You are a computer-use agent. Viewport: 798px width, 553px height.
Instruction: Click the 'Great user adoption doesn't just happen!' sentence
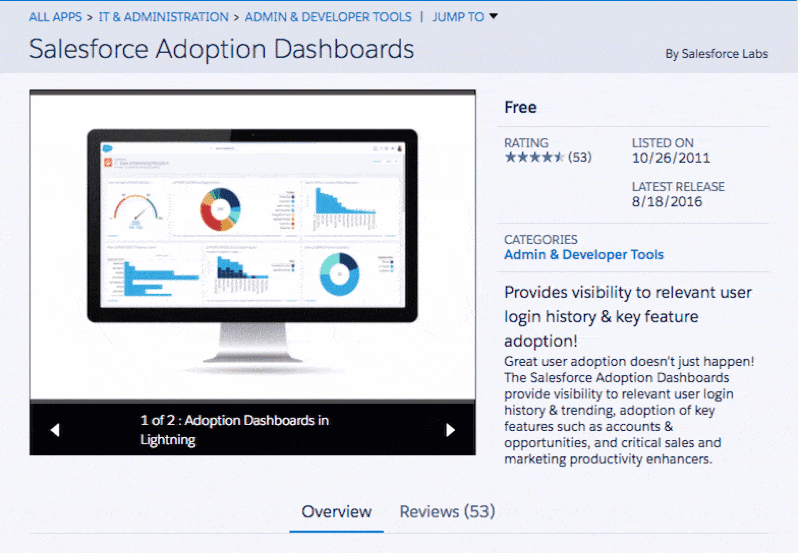tap(629, 361)
